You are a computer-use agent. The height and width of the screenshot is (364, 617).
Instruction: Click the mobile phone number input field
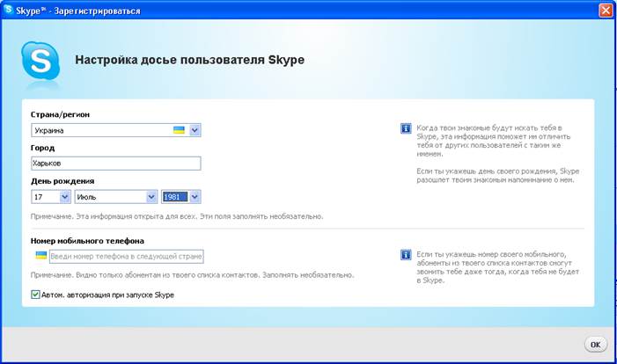click(126, 256)
